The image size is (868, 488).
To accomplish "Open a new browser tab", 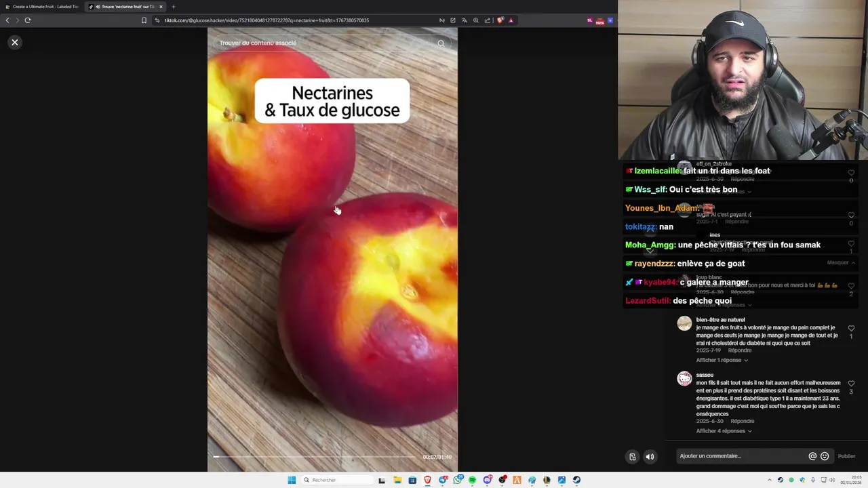I will click(x=173, y=6).
